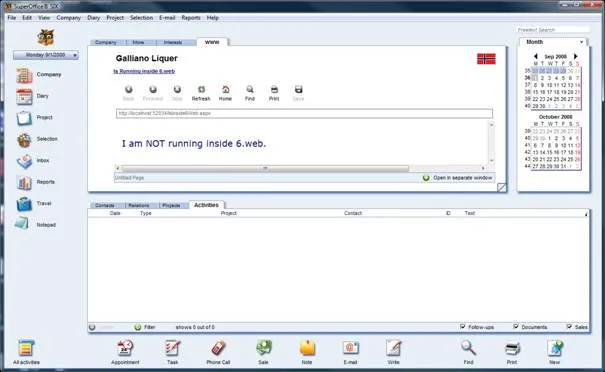Click the browser Forward button

click(x=153, y=93)
